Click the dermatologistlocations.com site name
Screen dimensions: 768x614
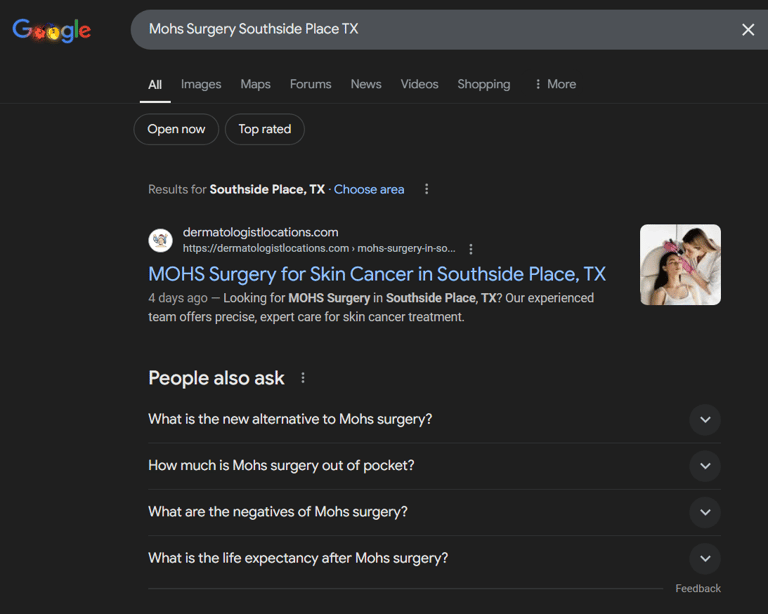click(261, 232)
